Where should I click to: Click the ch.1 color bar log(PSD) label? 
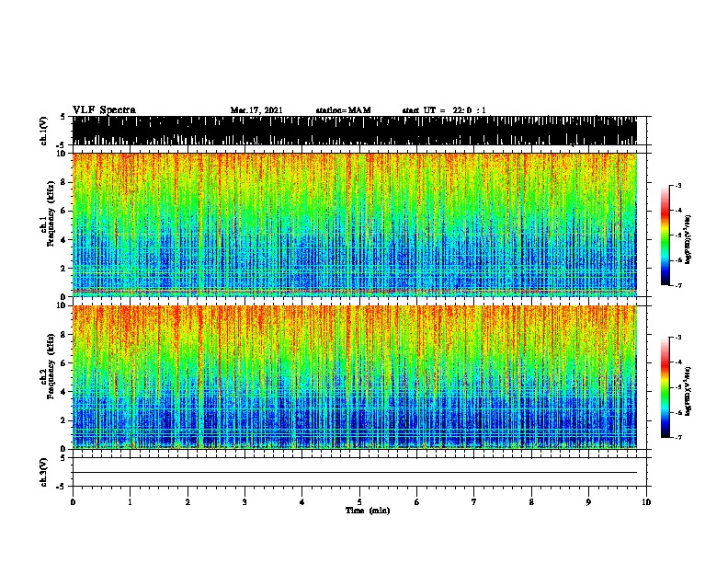pyautogui.click(x=688, y=239)
